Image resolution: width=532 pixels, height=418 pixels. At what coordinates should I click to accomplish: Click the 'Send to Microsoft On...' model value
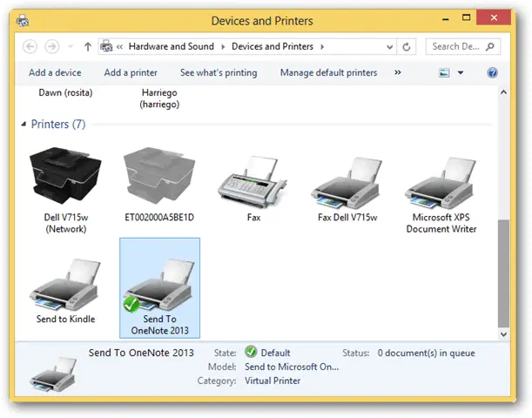tap(292, 367)
